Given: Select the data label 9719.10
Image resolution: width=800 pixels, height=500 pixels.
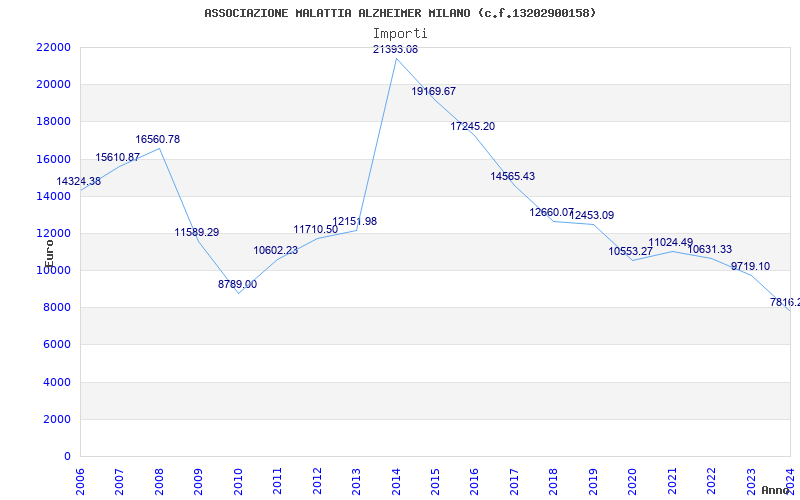Looking at the screenshot, I should pyautogui.click(x=751, y=266).
